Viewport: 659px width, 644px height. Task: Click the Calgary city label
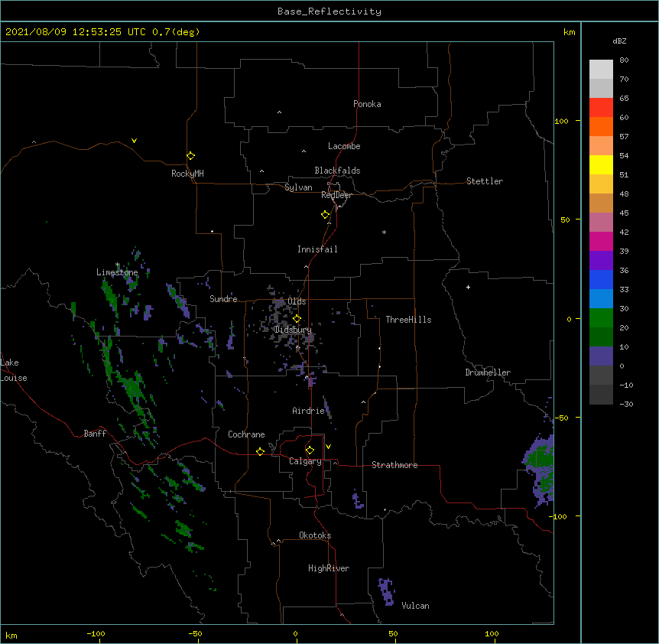point(305,461)
